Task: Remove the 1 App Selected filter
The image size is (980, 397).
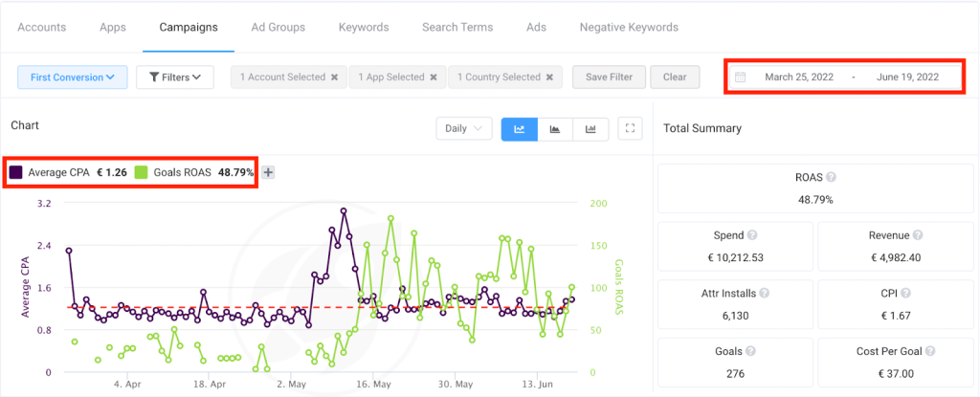Action: [434, 77]
